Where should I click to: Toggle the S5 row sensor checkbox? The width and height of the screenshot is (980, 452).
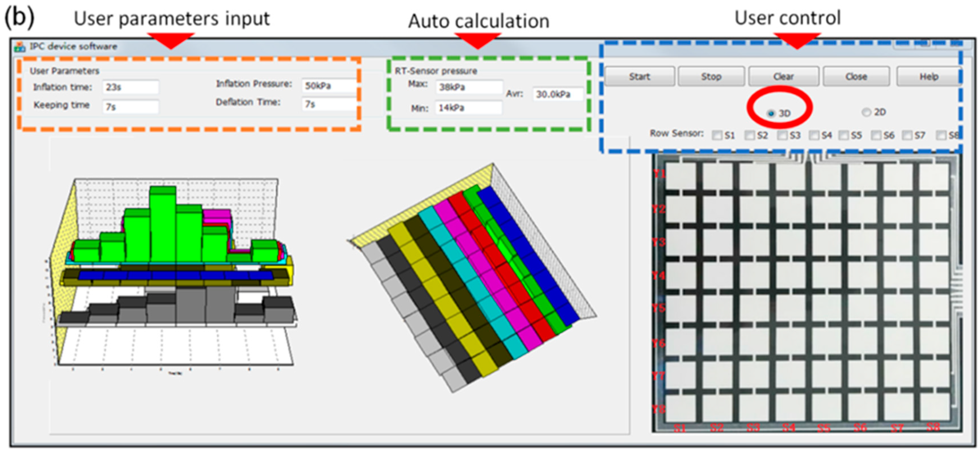coord(843,135)
